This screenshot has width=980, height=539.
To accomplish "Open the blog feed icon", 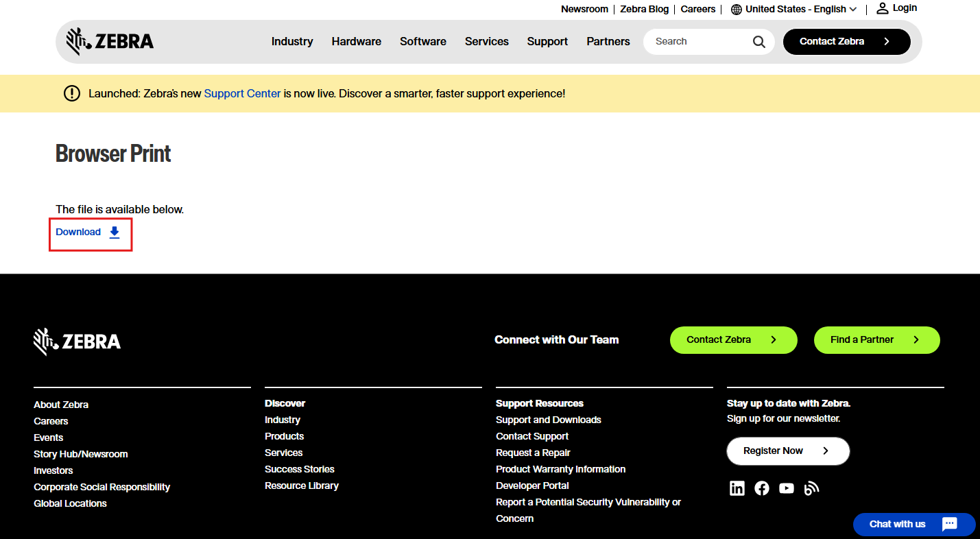I will (x=811, y=488).
